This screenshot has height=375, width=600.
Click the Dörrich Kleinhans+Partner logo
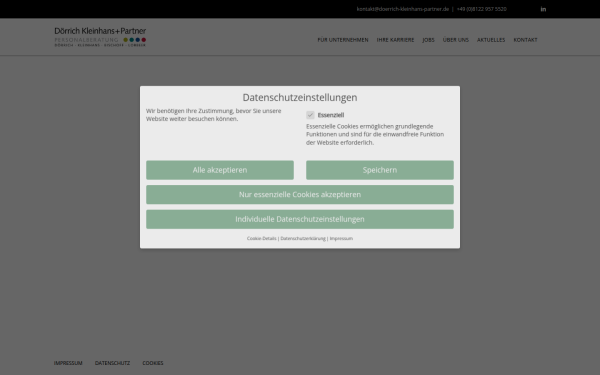pos(100,37)
